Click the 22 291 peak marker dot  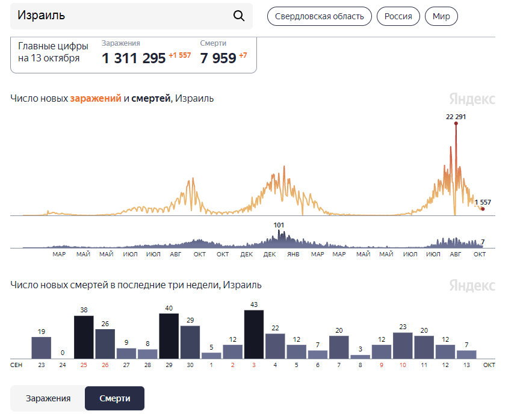pyautogui.click(x=456, y=123)
